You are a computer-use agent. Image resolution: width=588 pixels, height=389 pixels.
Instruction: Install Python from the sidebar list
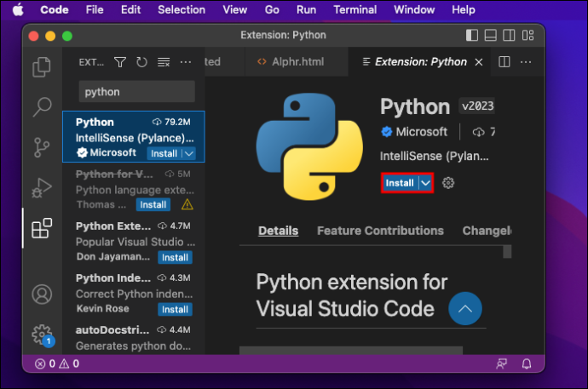click(164, 153)
